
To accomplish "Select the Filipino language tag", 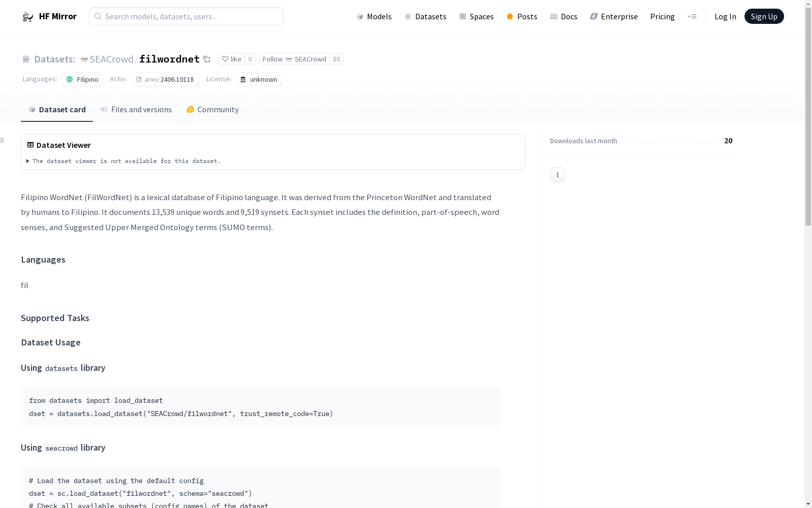I will pyautogui.click(x=82, y=79).
